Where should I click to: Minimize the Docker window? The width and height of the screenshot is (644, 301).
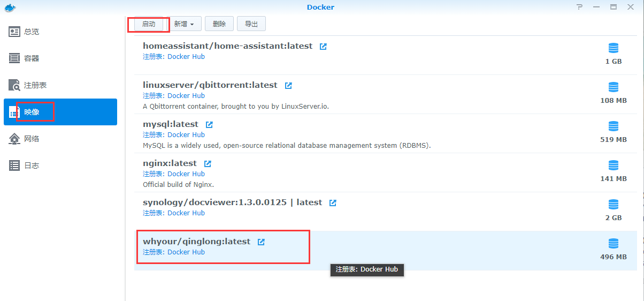(596, 7)
